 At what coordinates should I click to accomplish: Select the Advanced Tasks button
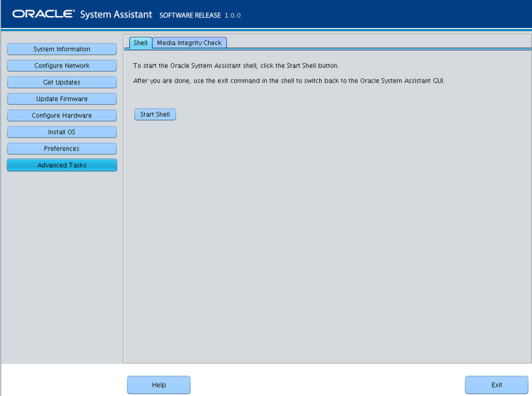(62, 165)
